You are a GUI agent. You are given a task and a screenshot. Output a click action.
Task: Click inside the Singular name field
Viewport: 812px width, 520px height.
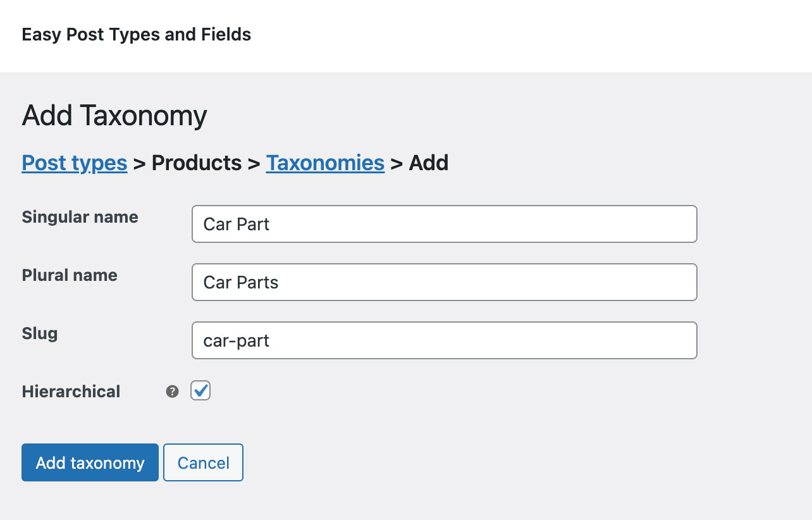pos(443,224)
